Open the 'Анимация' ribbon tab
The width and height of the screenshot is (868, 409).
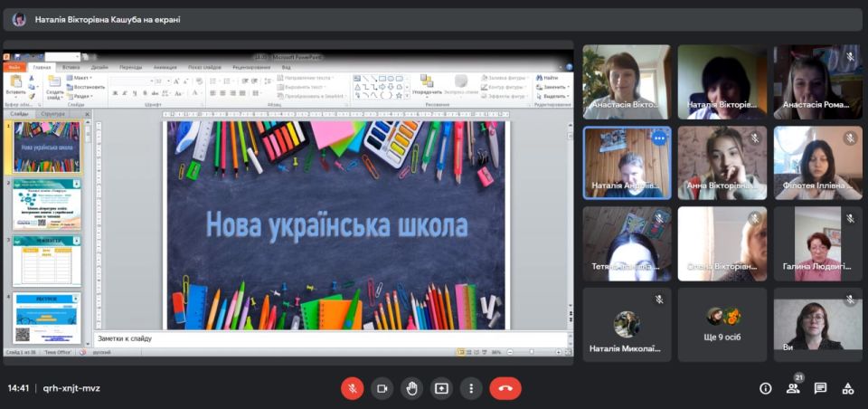click(x=165, y=67)
